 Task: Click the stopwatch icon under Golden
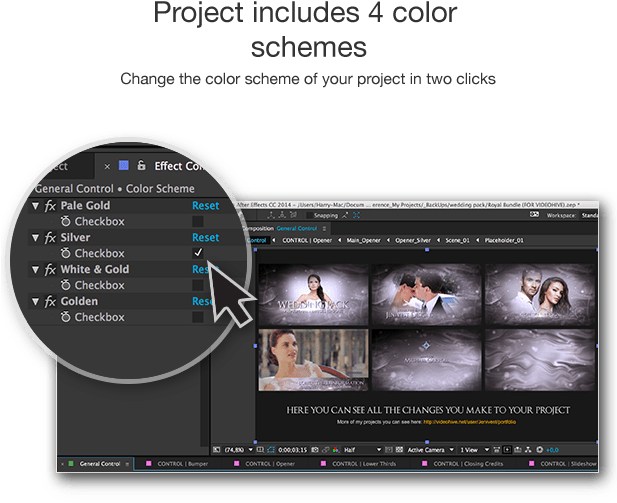[65, 317]
